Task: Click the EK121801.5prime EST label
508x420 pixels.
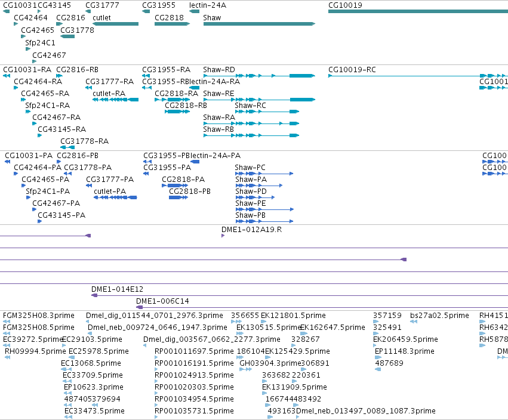Action: (293, 316)
